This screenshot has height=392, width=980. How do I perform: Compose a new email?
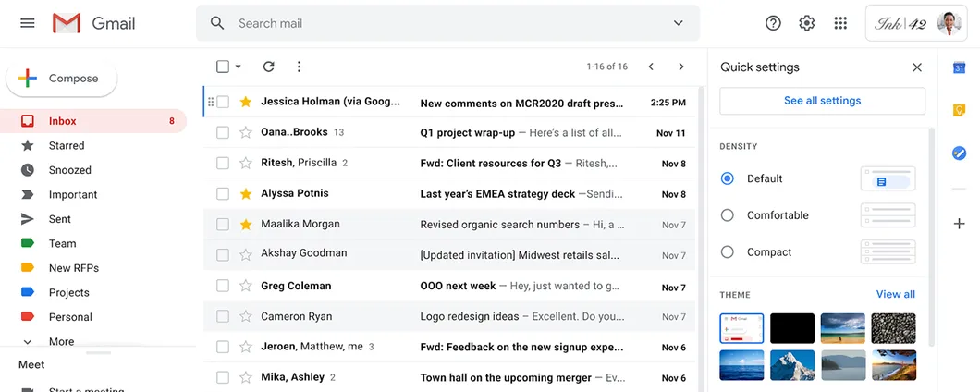point(62,79)
